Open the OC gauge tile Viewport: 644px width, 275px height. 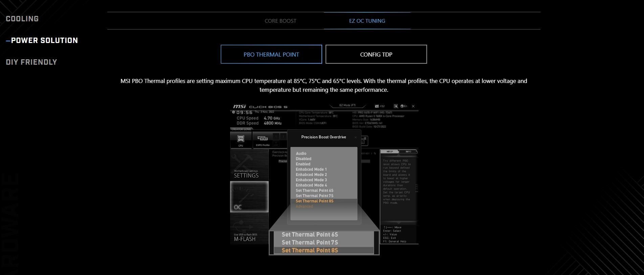(x=249, y=197)
